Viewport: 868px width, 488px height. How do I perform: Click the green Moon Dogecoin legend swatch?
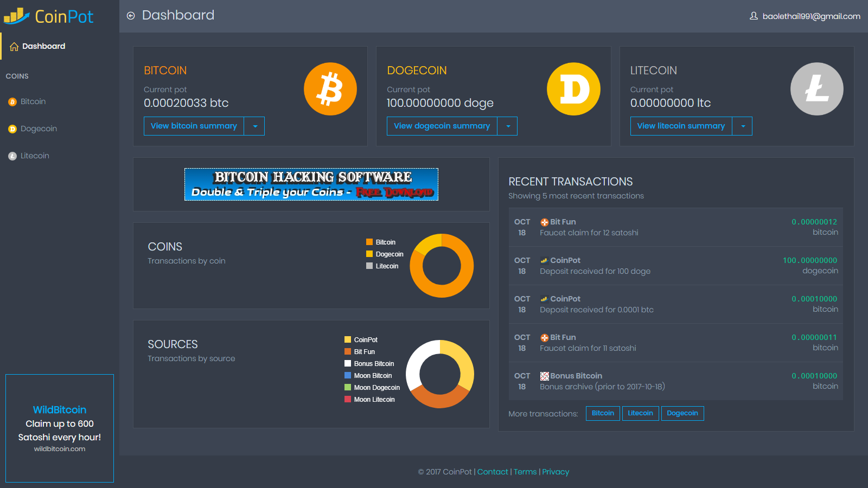click(x=348, y=388)
